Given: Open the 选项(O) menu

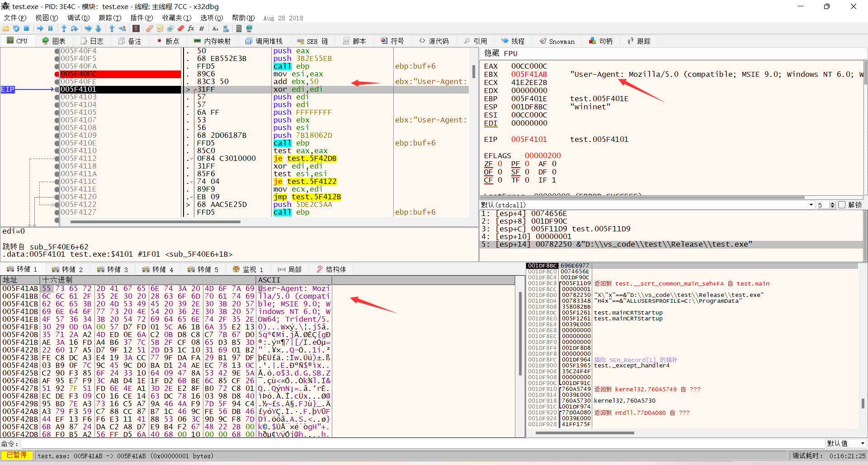Looking at the screenshot, I should click(212, 18).
